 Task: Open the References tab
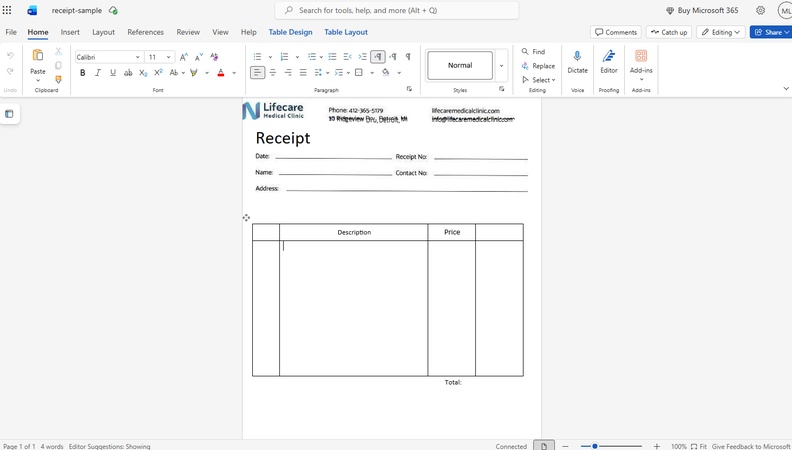[x=145, y=32]
